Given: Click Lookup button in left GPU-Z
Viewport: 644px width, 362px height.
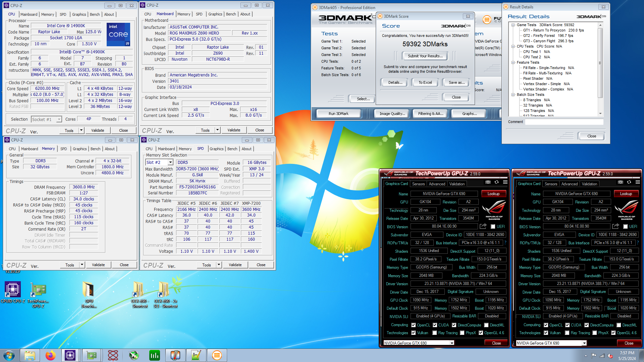Looking at the screenshot, I should (x=493, y=194).
